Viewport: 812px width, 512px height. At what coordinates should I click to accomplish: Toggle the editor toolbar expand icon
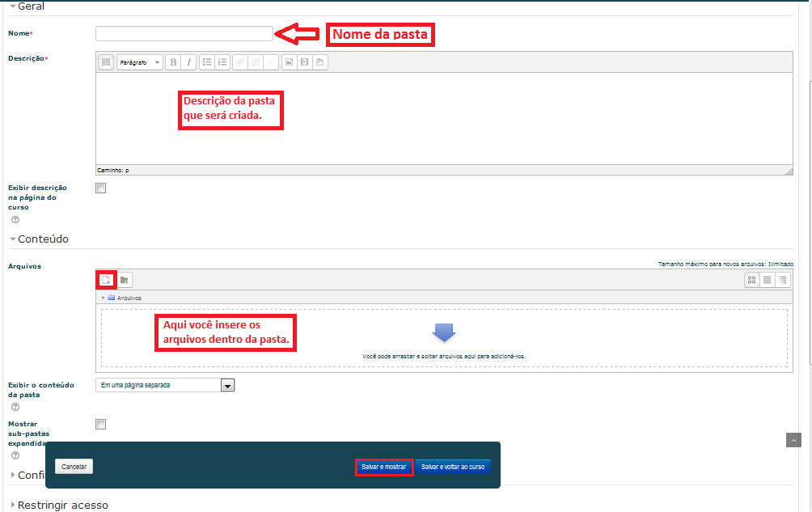click(x=106, y=62)
